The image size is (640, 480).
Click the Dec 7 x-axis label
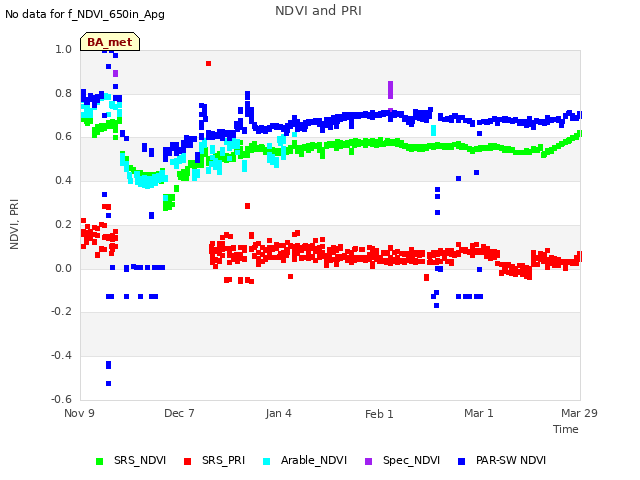pyautogui.click(x=179, y=413)
